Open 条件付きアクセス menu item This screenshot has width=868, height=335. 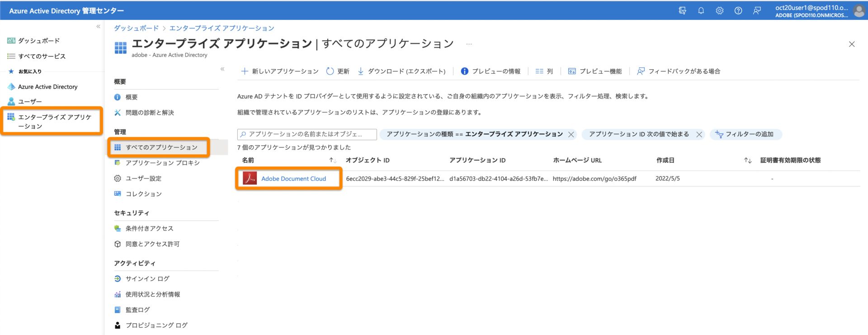(143, 228)
